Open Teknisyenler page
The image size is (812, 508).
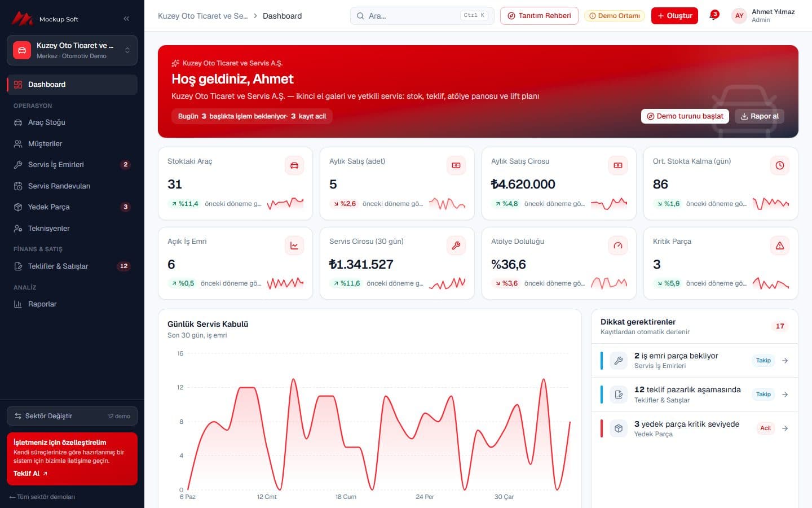coord(72,229)
